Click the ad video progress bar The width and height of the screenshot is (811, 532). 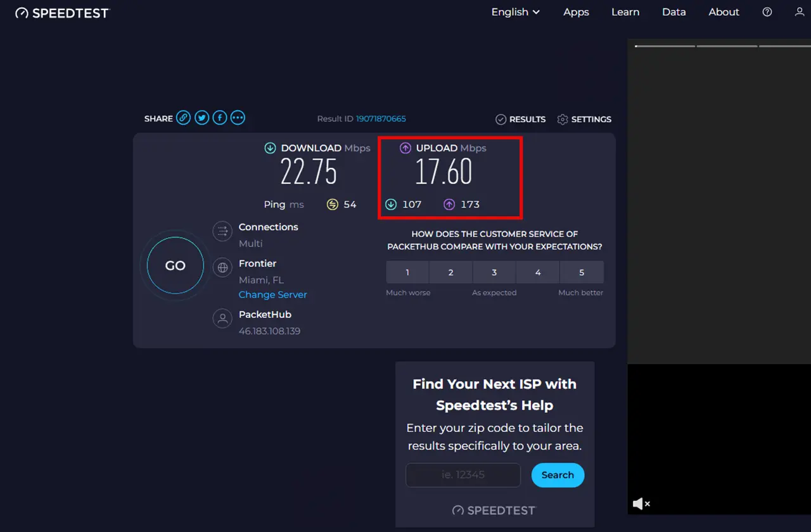coord(723,46)
